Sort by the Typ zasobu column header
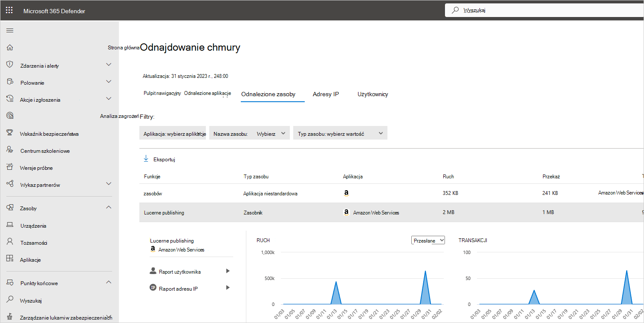This screenshot has height=323, width=644. 256,176
